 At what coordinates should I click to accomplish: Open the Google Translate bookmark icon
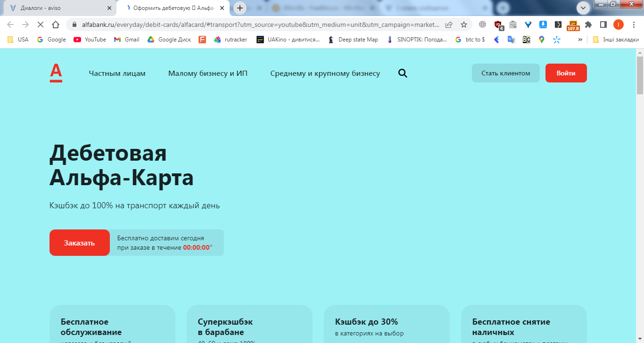click(x=511, y=40)
